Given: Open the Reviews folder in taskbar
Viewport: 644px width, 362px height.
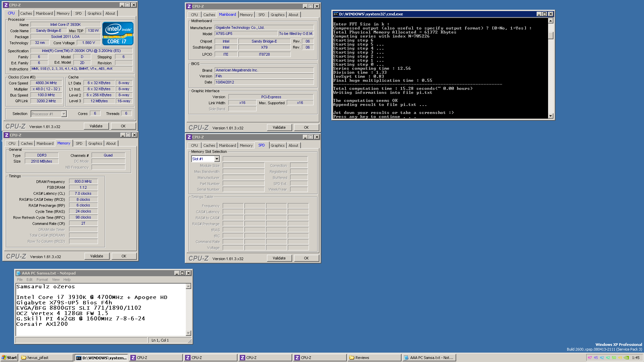Looking at the screenshot, I should [375, 358].
